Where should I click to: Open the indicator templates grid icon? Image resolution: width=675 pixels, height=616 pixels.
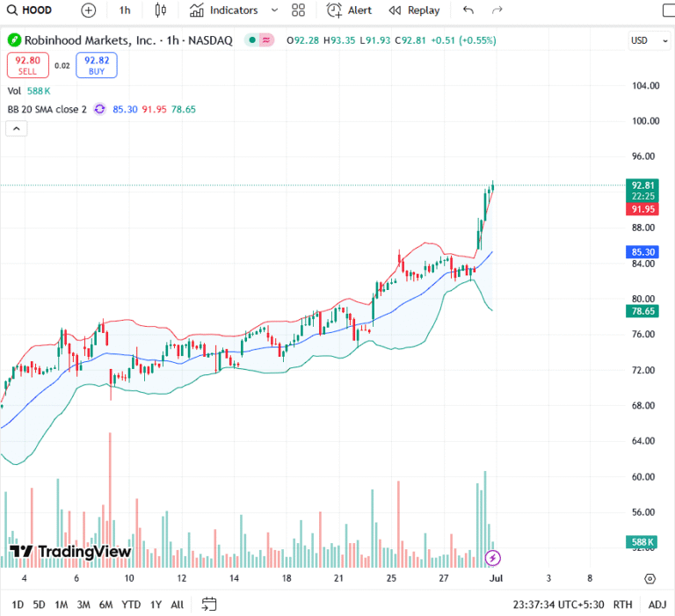298,11
